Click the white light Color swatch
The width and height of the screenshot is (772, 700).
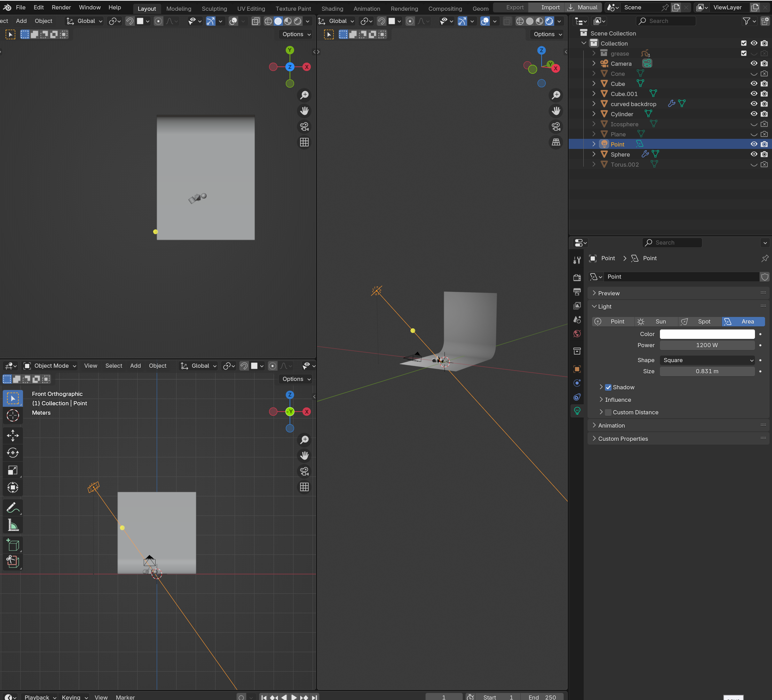[x=707, y=334]
